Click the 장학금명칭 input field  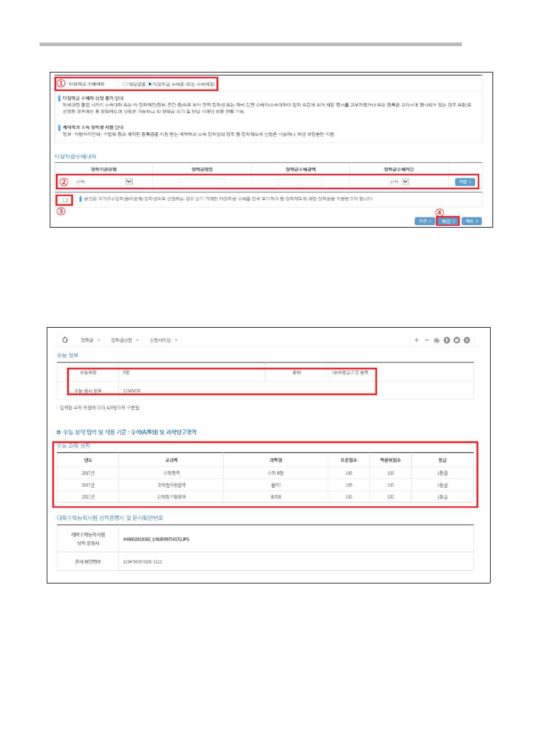pyautogui.click(x=202, y=182)
